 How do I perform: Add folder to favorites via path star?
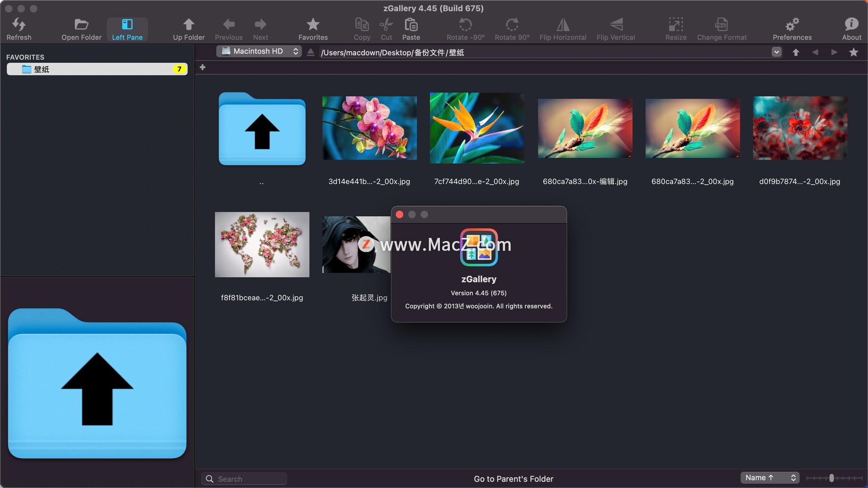(x=854, y=52)
